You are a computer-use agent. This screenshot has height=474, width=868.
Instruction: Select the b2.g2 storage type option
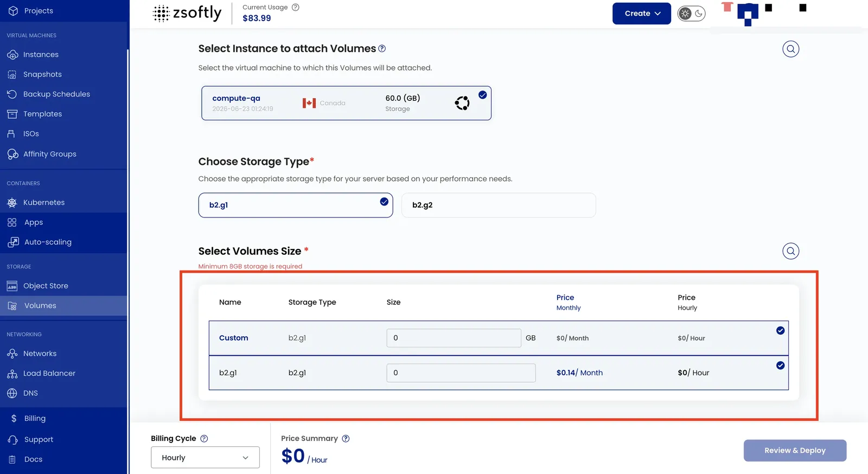pos(499,206)
